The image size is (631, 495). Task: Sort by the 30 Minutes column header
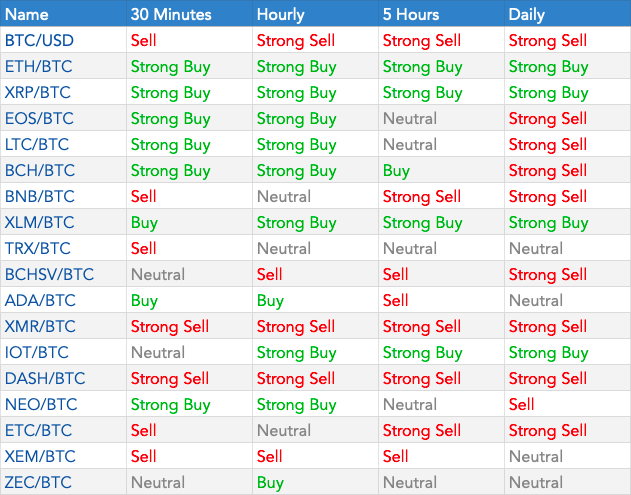171,14
